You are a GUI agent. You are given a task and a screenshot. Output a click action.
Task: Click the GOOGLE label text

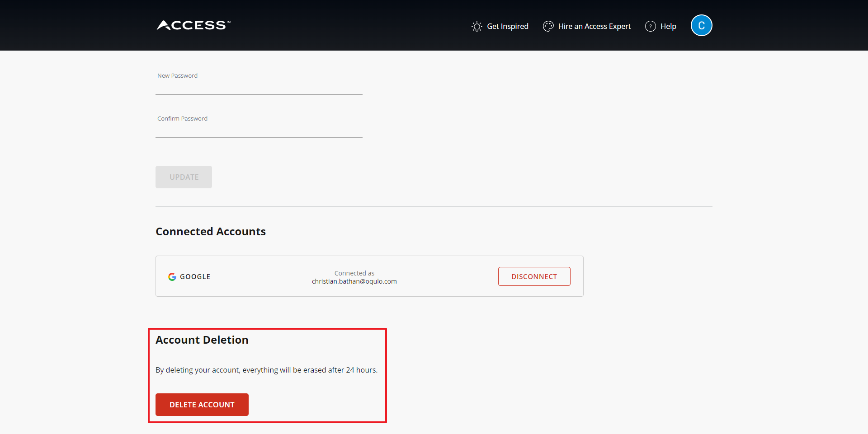point(195,277)
